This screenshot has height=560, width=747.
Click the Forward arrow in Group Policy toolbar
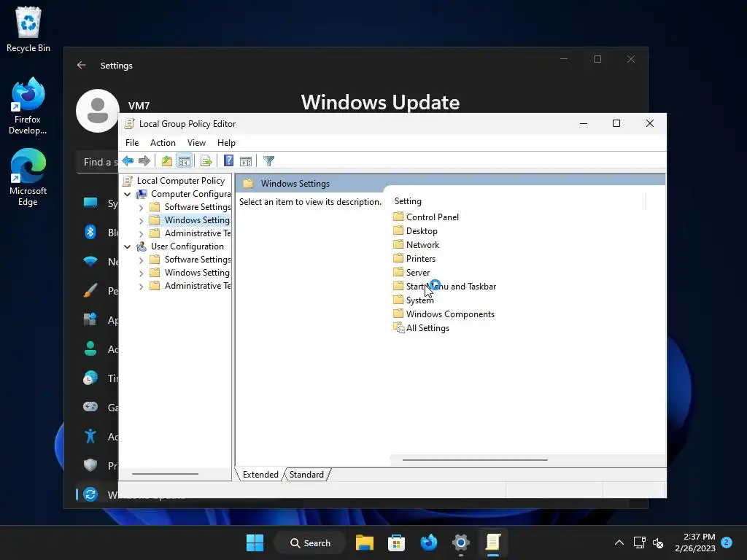click(144, 161)
